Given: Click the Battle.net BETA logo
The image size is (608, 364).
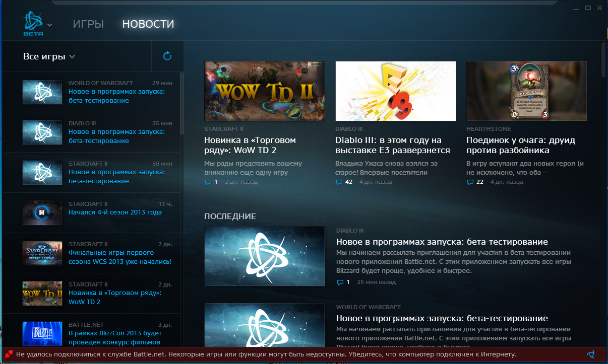Looking at the screenshot, I should (33, 24).
